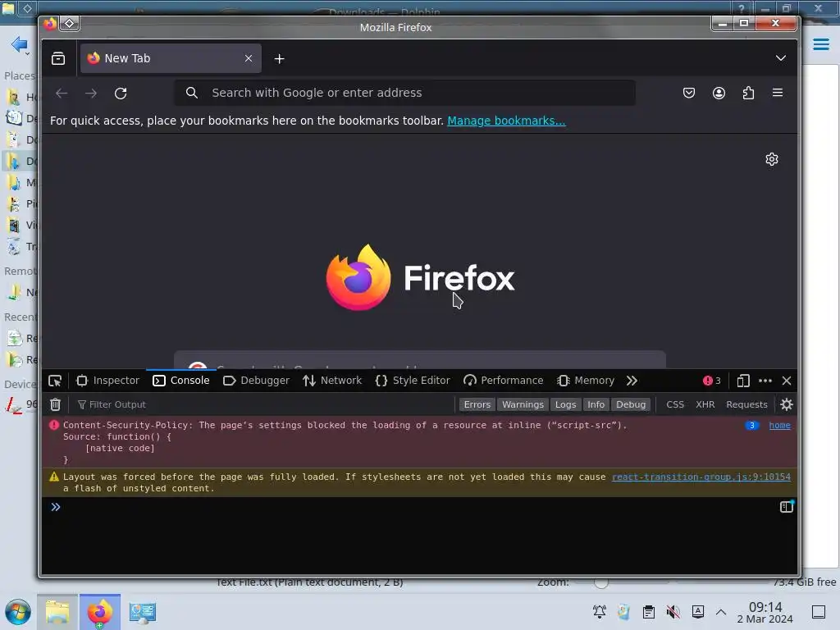Viewport: 840px width, 630px height.
Task: Switch to the Console tab
Action: [x=181, y=381]
